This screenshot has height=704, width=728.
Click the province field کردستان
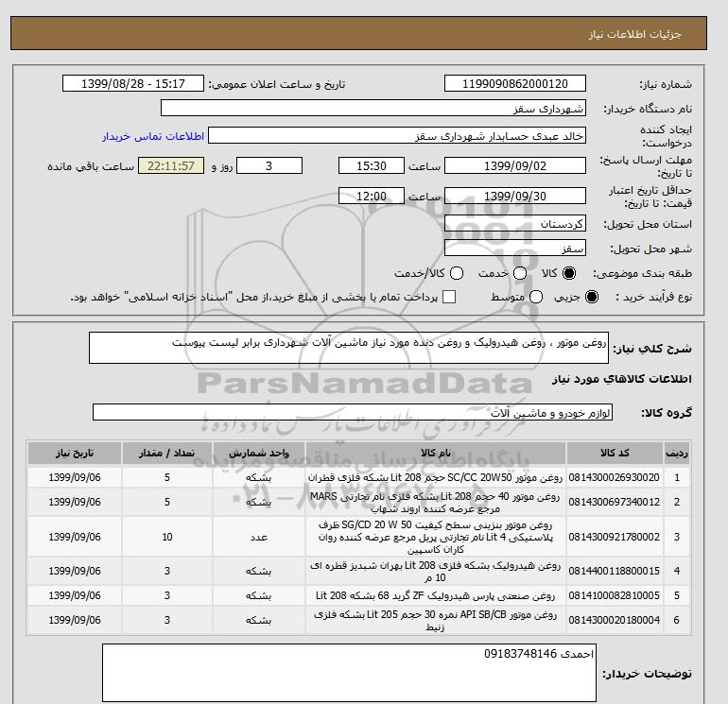(x=515, y=224)
